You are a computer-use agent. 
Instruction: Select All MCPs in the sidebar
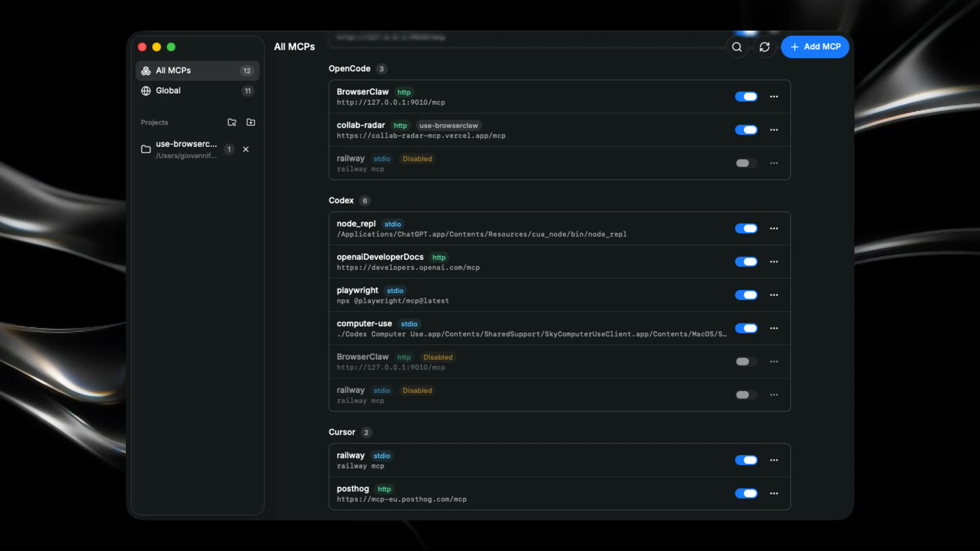pos(198,71)
